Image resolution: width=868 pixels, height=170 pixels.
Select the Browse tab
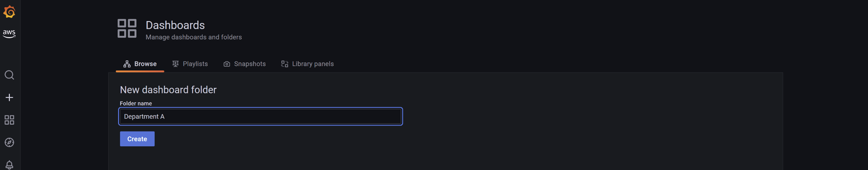click(140, 64)
